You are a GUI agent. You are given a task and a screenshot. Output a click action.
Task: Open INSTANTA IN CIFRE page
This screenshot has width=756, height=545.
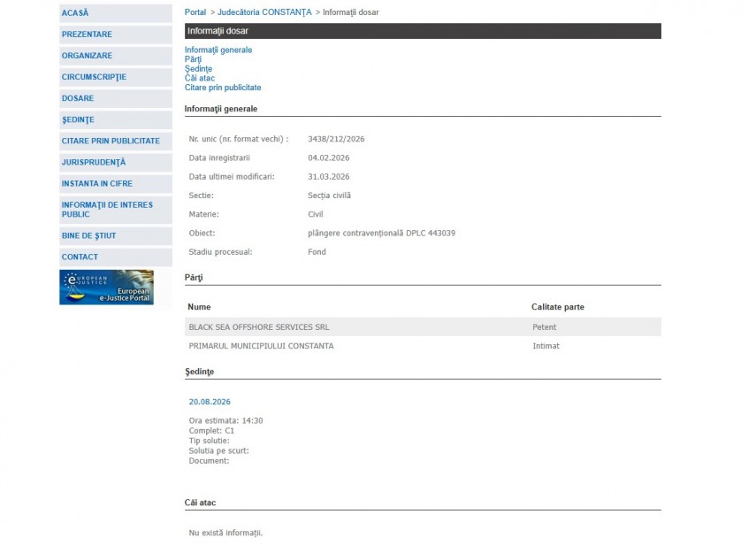click(x=99, y=183)
